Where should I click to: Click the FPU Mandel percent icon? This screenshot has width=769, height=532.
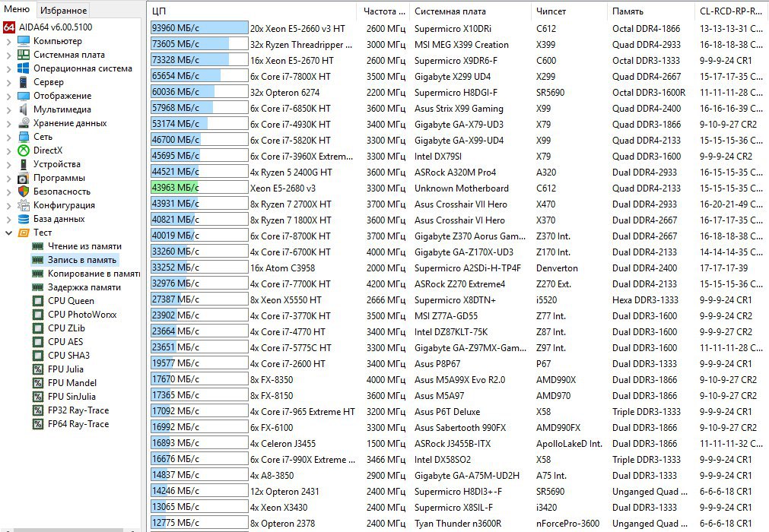tap(38, 383)
